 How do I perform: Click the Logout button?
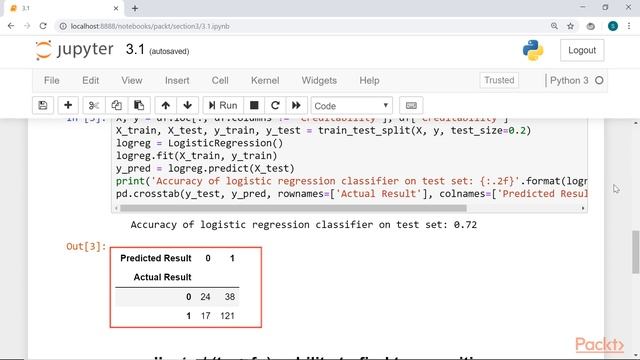(x=582, y=50)
